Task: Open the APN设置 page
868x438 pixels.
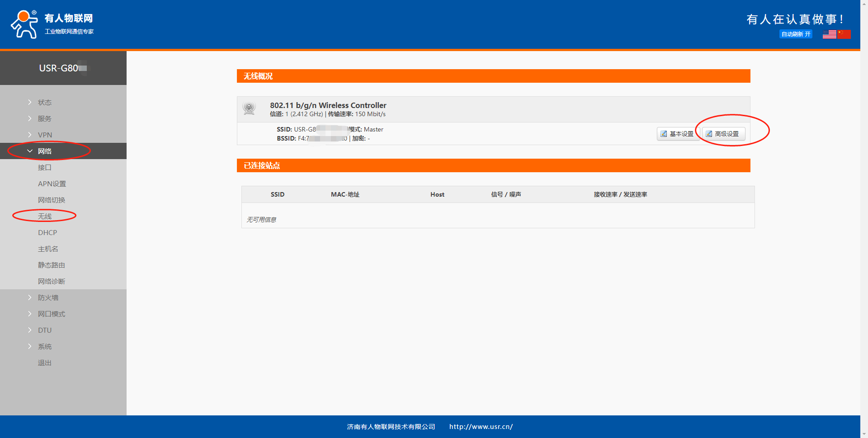Action: pyautogui.click(x=52, y=184)
